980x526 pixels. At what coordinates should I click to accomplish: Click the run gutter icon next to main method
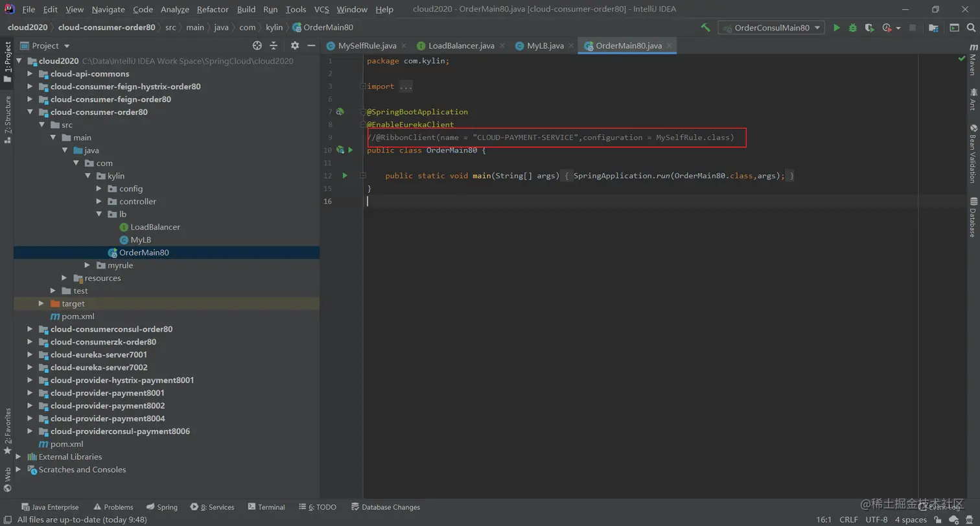pyautogui.click(x=345, y=176)
